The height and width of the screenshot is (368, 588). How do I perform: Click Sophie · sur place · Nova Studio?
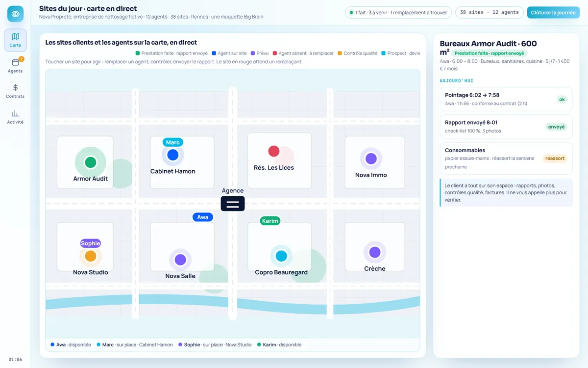click(x=215, y=345)
